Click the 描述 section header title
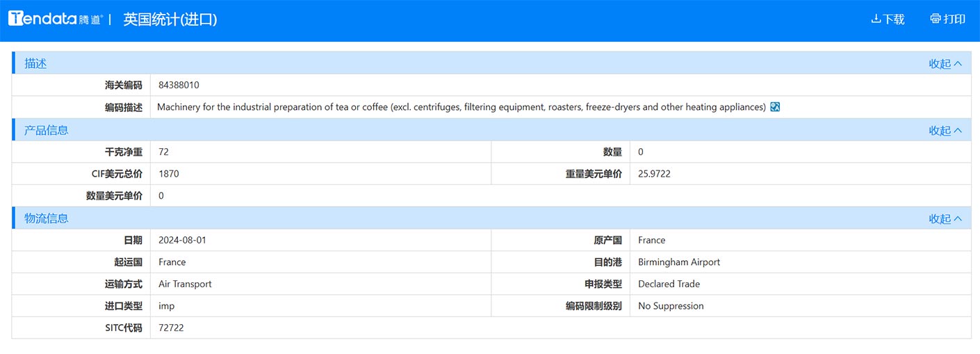 click(35, 63)
